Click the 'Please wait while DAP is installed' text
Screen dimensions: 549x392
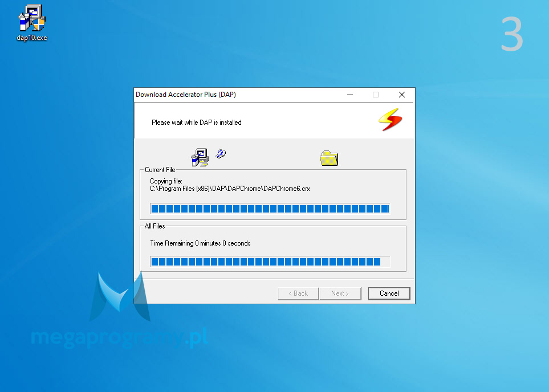197,122
